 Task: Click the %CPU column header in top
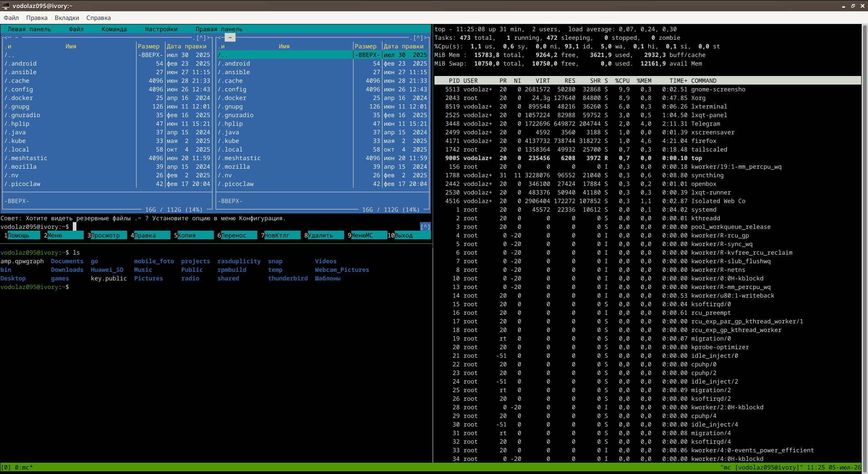(623, 81)
